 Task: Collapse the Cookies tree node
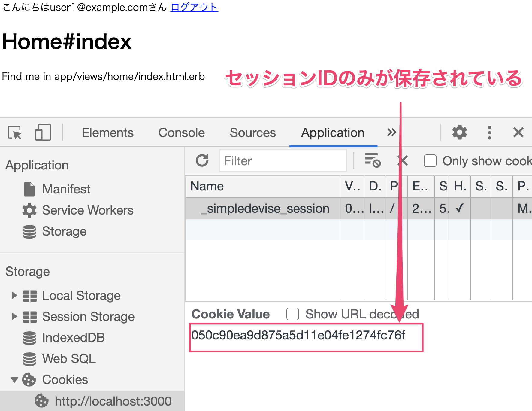(14, 380)
